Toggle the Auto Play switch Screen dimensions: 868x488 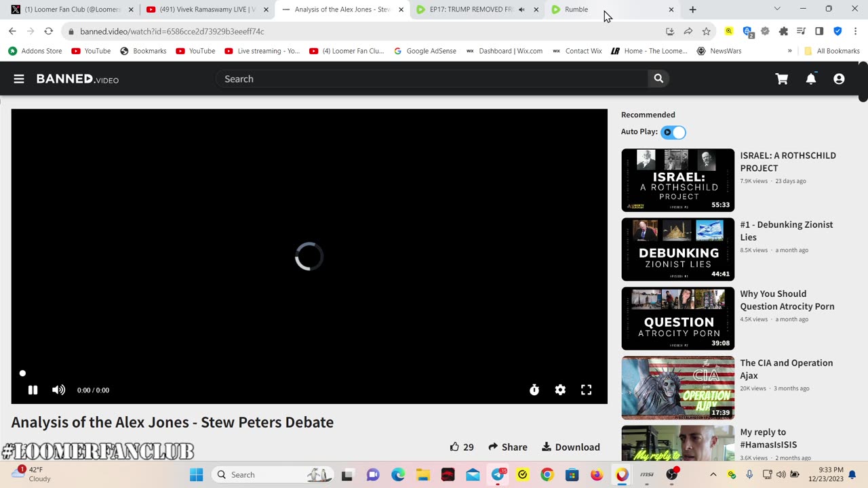(x=674, y=132)
